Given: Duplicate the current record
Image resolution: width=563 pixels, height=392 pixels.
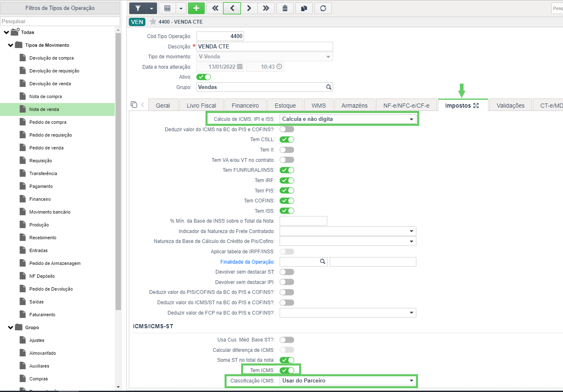Looking at the screenshot, I should tap(304, 8).
